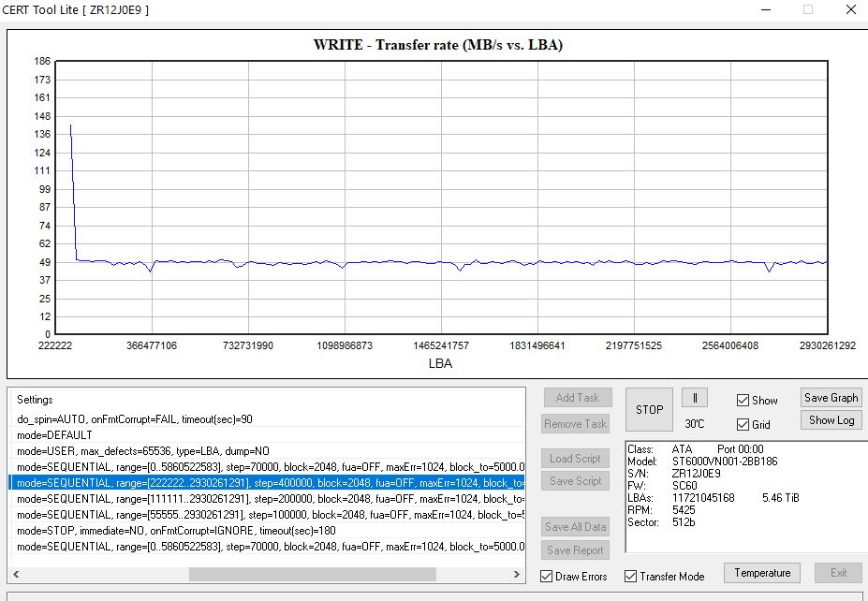Open the log with Show Log
Viewport: 868px width, 601px height.
831,420
